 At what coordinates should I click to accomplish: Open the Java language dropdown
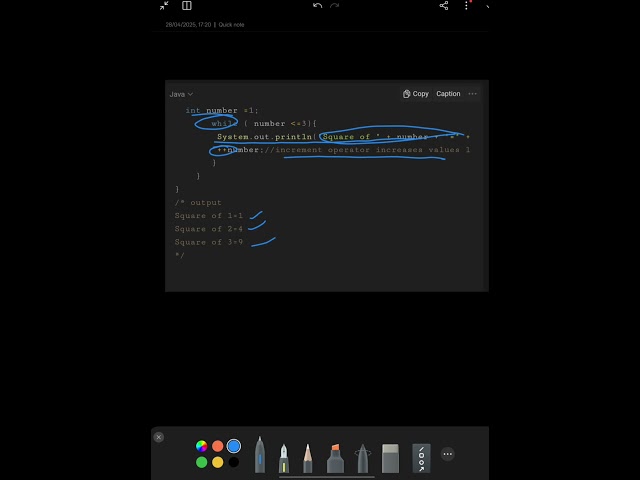[x=181, y=94]
